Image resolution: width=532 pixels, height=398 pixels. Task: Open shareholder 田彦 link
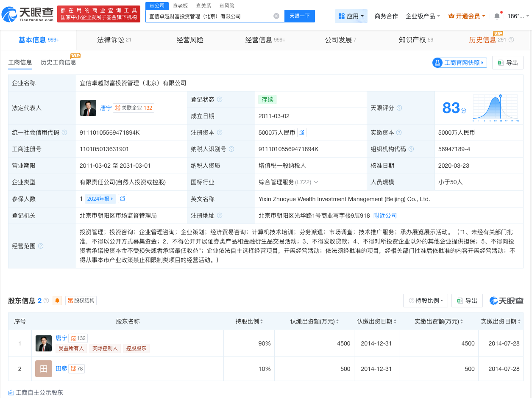click(x=61, y=369)
